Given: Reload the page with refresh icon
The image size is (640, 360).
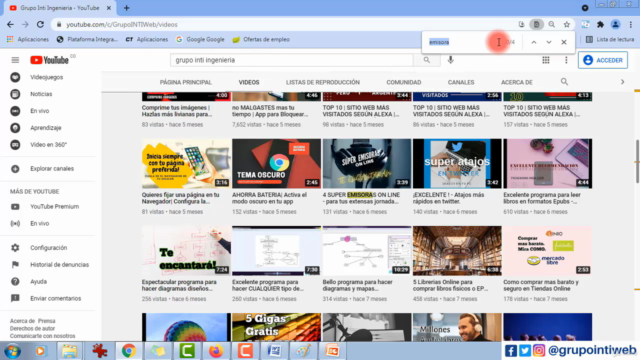Looking at the screenshot, I should point(40,24).
